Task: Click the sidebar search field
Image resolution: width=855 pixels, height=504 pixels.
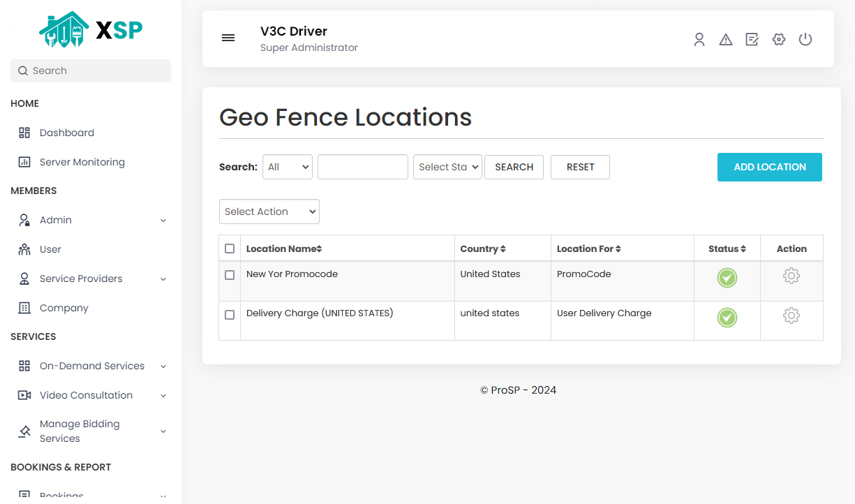Action: 90,71
